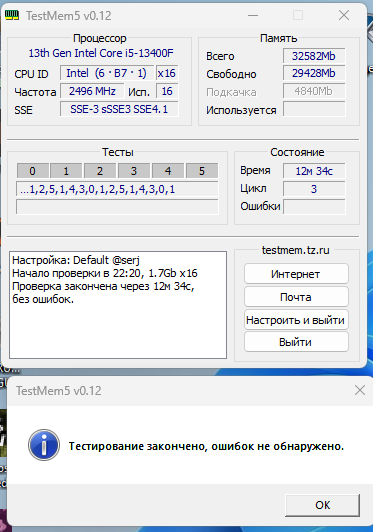The width and height of the screenshot is (373, 532).
Task: Click the empty Ошибки field
Action: point(314,207)
